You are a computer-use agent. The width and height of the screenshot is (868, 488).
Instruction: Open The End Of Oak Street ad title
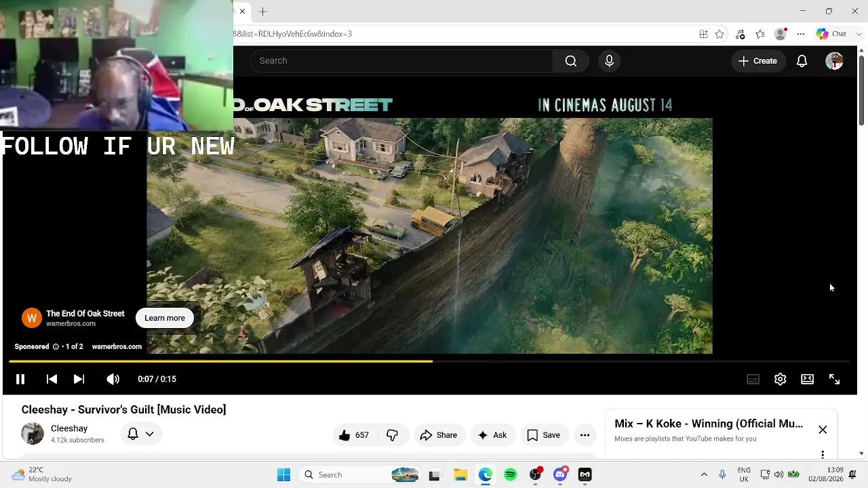point(85,314)
